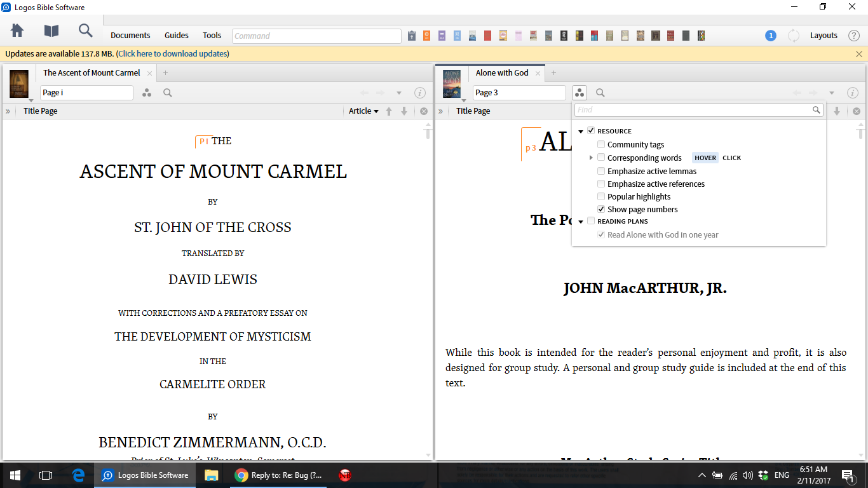Open visual filters in Ascent of Mount Carmel panel

(147, 93)
